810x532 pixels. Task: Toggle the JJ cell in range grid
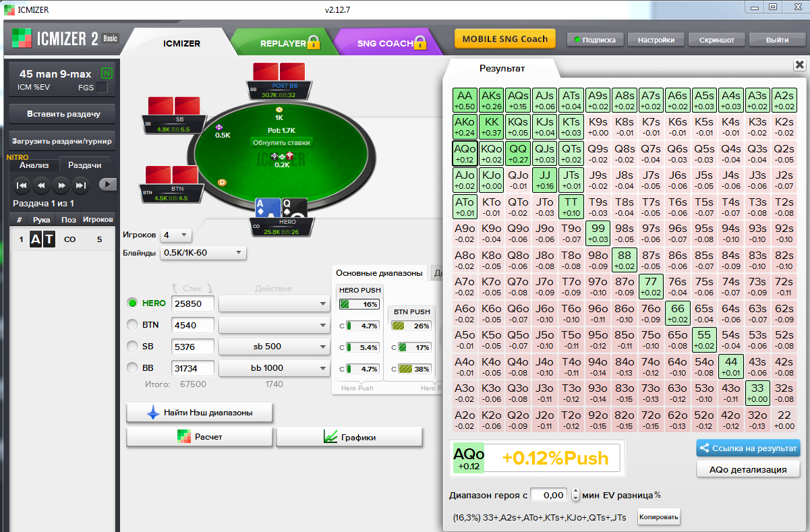544,179
